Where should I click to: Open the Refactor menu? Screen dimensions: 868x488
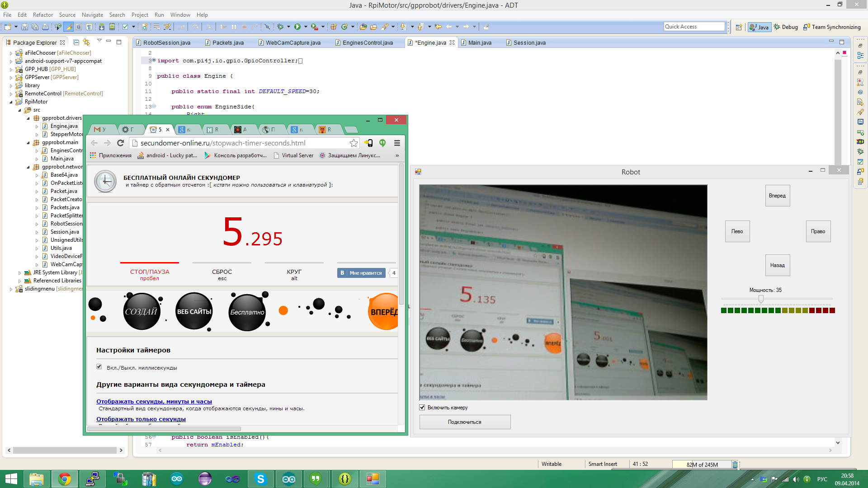[x=42, y=15]
